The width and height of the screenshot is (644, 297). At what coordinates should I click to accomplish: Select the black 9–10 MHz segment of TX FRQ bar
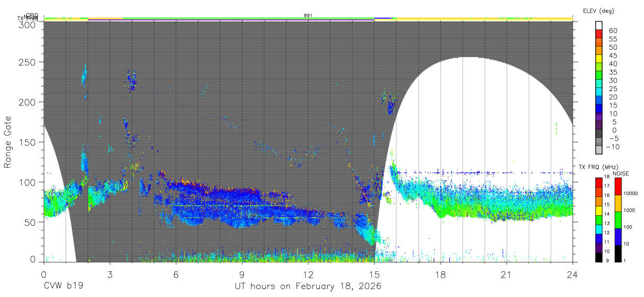point(598,257)
